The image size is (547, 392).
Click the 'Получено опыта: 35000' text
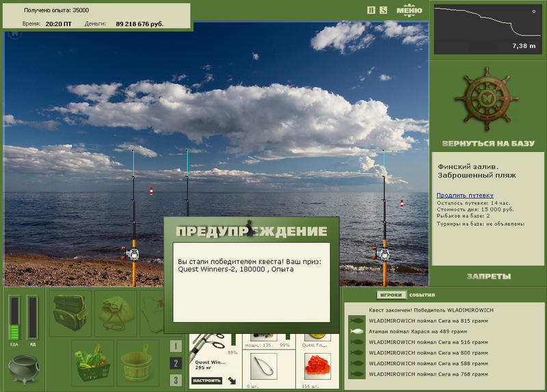click(56, 10)
